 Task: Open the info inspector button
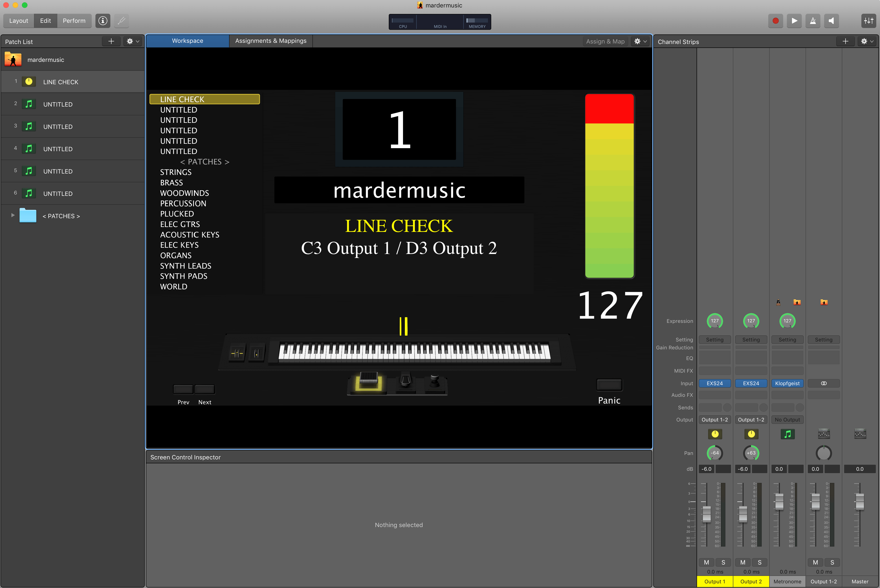(103, 21)
